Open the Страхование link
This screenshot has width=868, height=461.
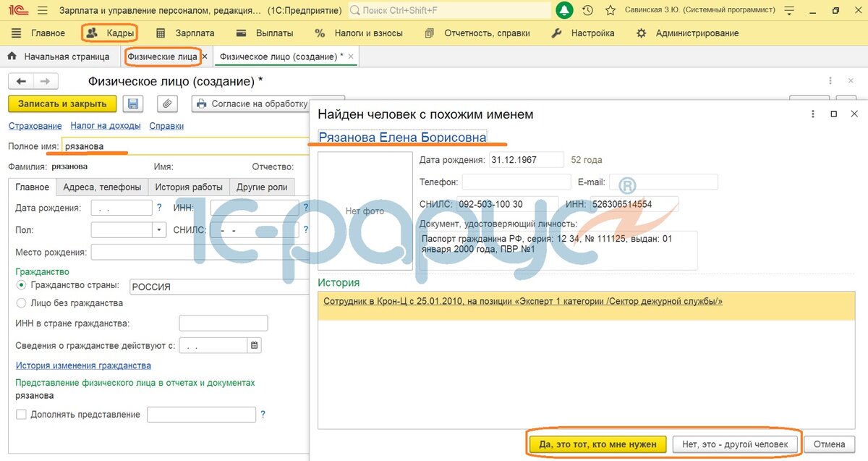point(35,126)
